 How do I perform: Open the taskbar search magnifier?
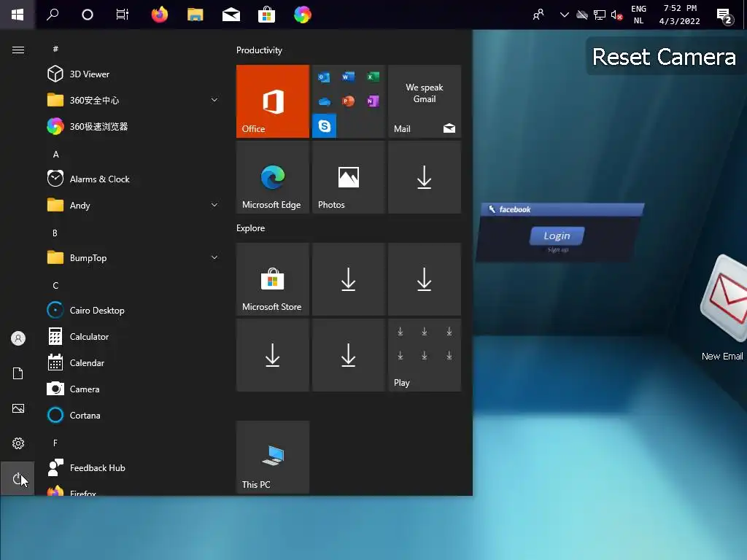click(x=53, y=15)
